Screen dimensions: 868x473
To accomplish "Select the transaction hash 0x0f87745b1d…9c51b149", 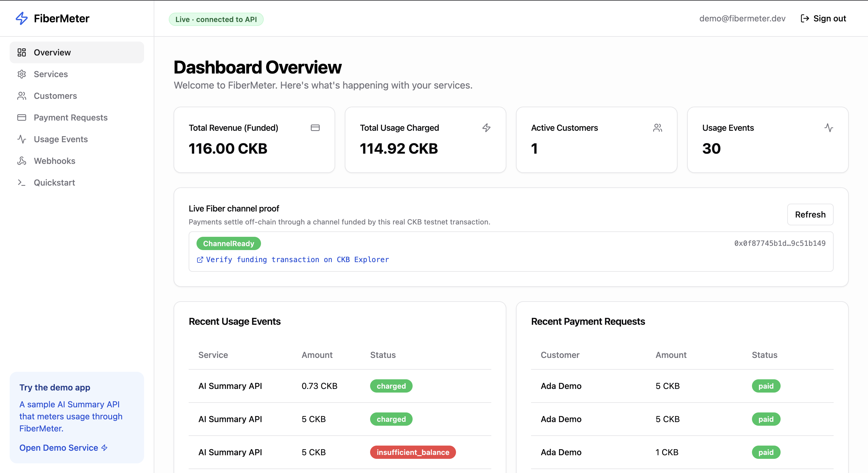I will 780,243.
